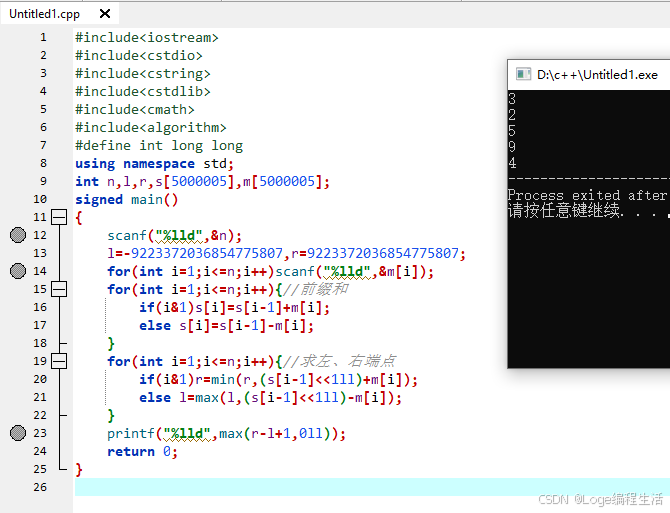Remove the breakpoint marker on line 23

(x=18, y=433)
